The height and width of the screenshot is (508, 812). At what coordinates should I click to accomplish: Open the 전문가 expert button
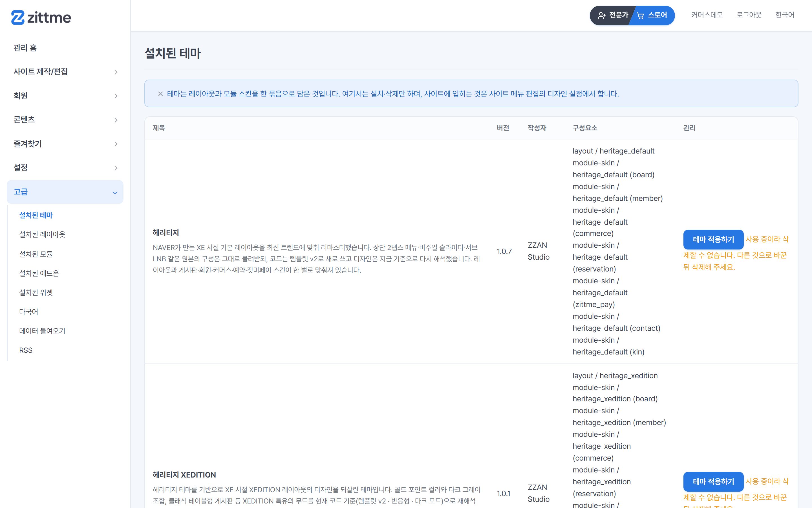coord(613,15)
